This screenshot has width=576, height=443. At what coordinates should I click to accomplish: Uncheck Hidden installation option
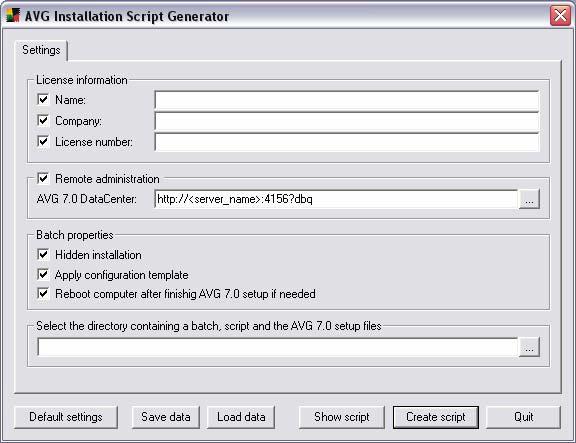coord(43,255)
